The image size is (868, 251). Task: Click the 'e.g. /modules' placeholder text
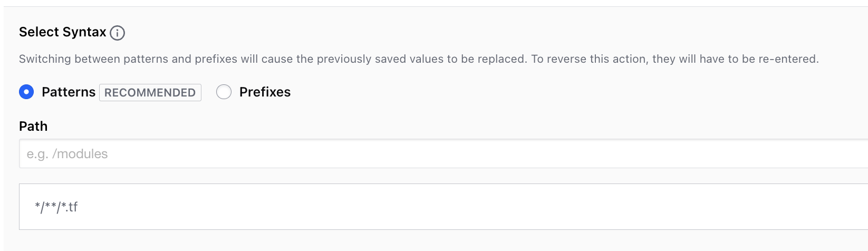67,154
